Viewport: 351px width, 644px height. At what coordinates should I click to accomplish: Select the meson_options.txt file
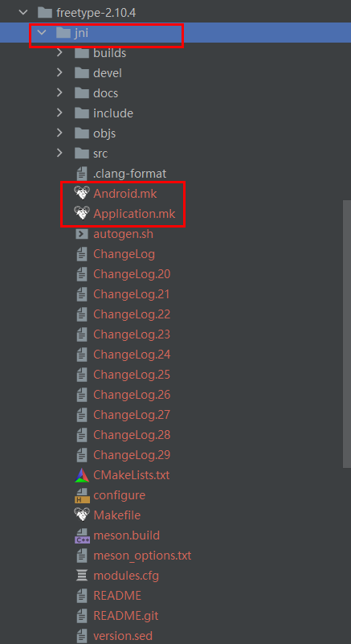coord(142,556)
